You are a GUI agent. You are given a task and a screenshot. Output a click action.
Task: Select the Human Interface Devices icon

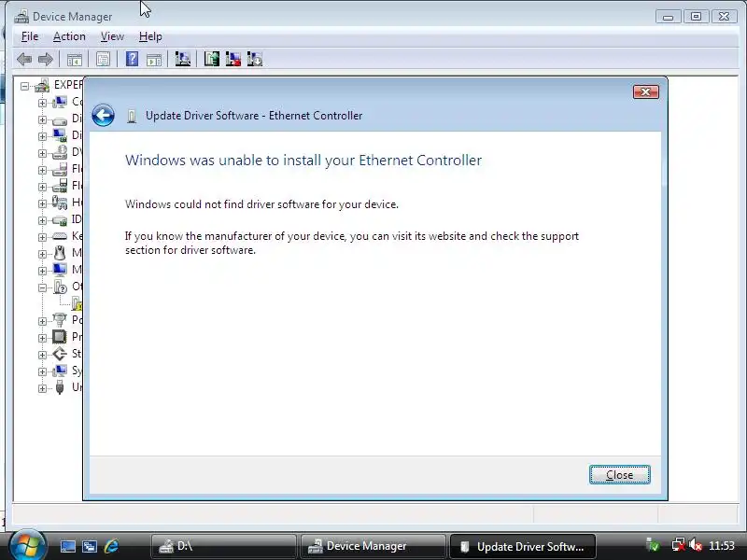pos(60,203)
